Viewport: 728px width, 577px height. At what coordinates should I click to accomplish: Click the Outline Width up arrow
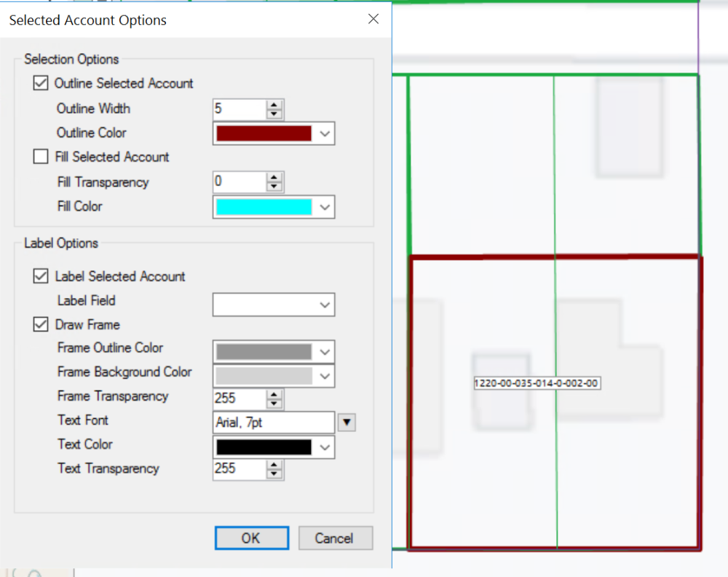(274, 105)
